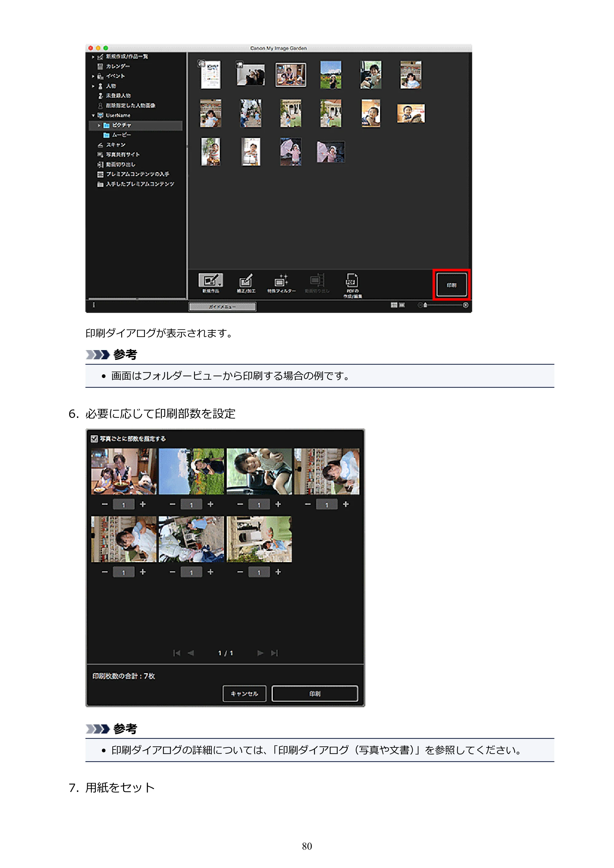
Task: Collapse the UserName tree node
Action: pyautogui.click(x=93, y=116)
